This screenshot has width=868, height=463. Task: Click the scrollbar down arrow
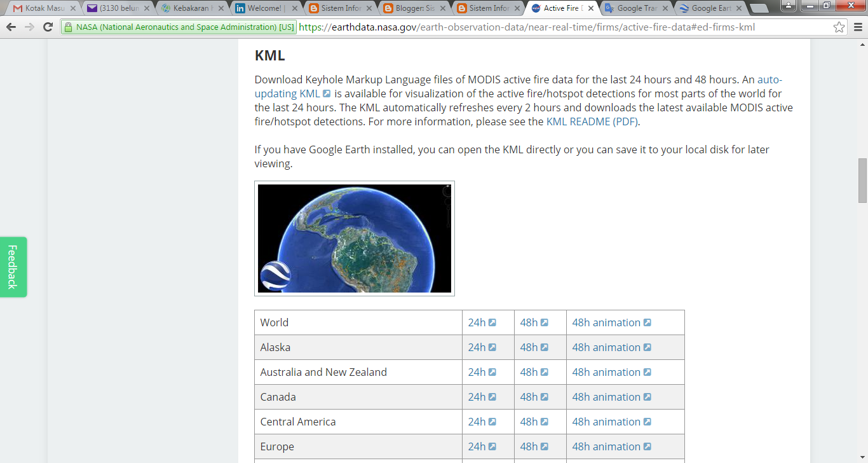tap(862, 457)
